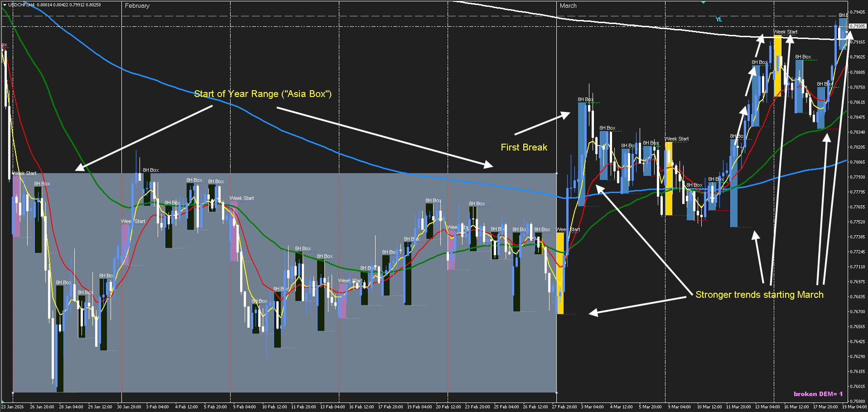Click the green chart shift marker at top

703,2
